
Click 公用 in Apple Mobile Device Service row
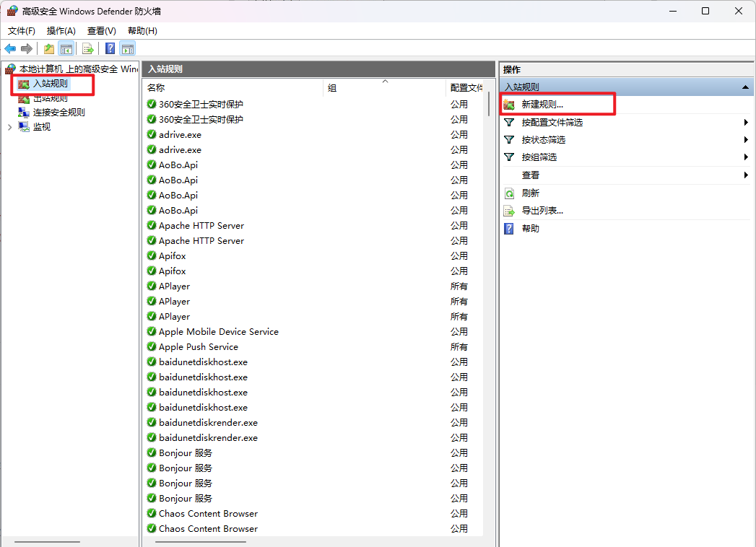(459, 331)
